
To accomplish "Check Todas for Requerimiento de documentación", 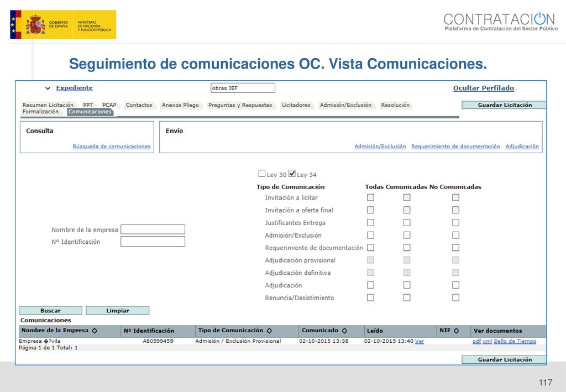I will pos(371,248).
